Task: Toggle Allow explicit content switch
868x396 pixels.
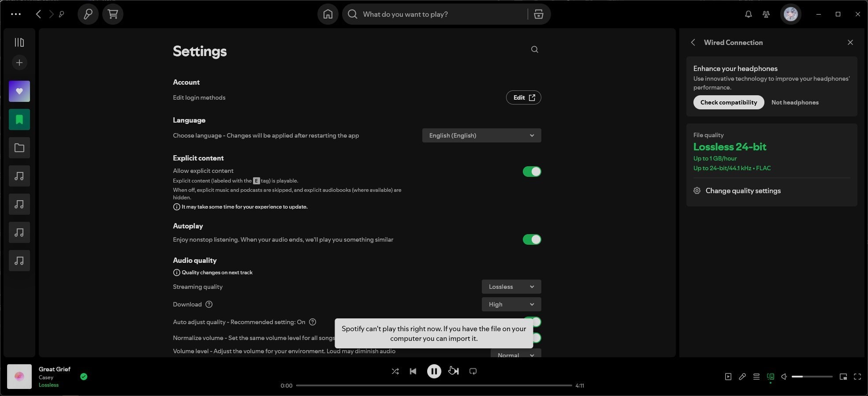Action: click(x=532, y=172)
